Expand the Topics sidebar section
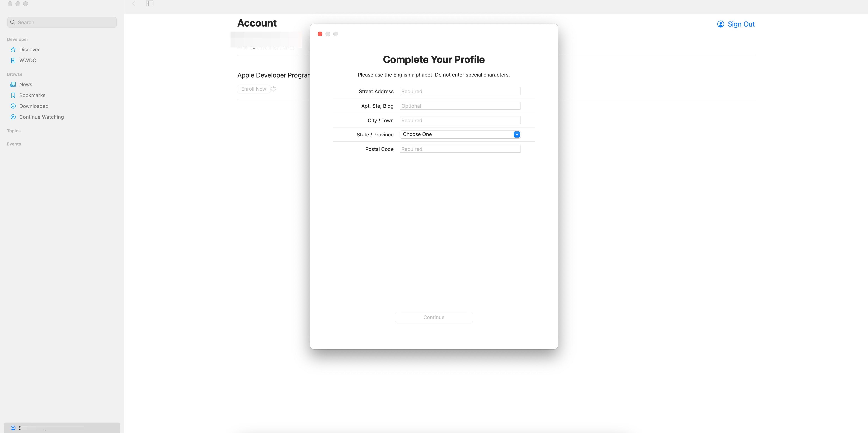The height and width of the screenshot is (433, 868). [x=14, y=131]
